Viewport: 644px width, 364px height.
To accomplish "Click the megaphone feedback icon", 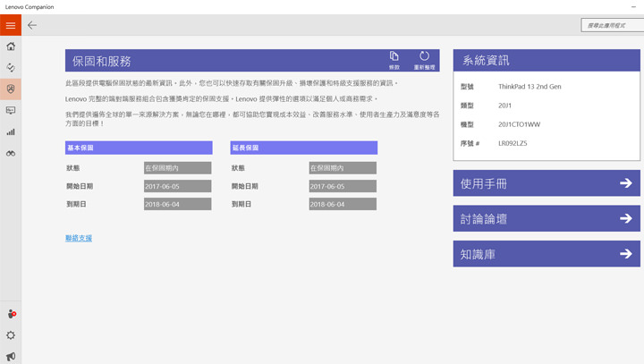I will 11,356.
